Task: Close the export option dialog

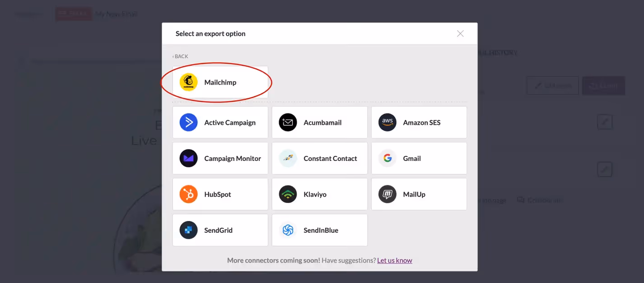Action: tap(460, 33)
